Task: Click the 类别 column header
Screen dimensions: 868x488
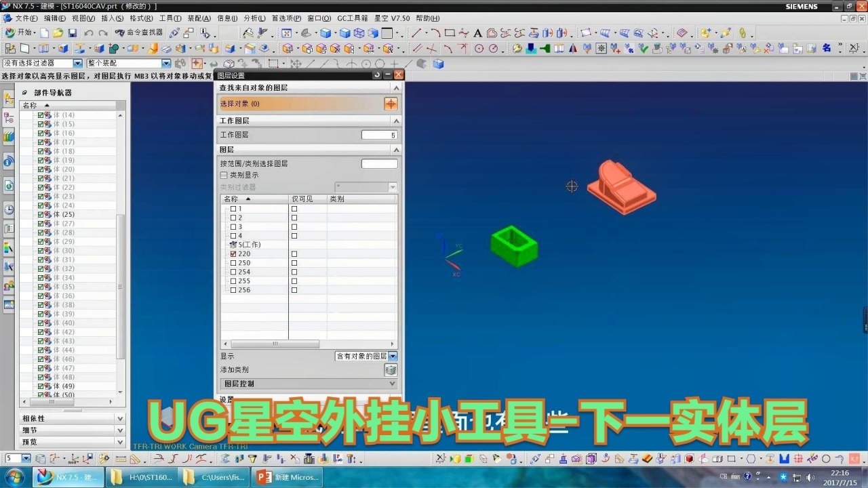Action: coord(362,199)
